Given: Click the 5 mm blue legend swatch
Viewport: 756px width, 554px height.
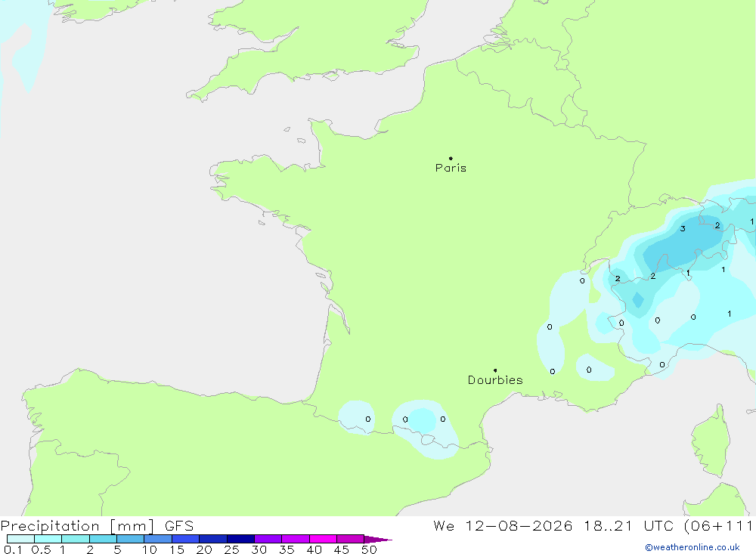Looking at the screenshot, I should click(130, 539).
